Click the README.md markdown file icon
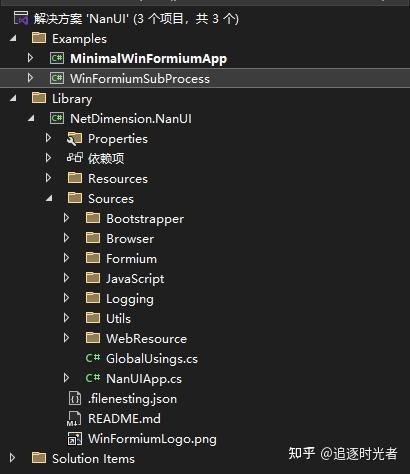 coord(74,419)
